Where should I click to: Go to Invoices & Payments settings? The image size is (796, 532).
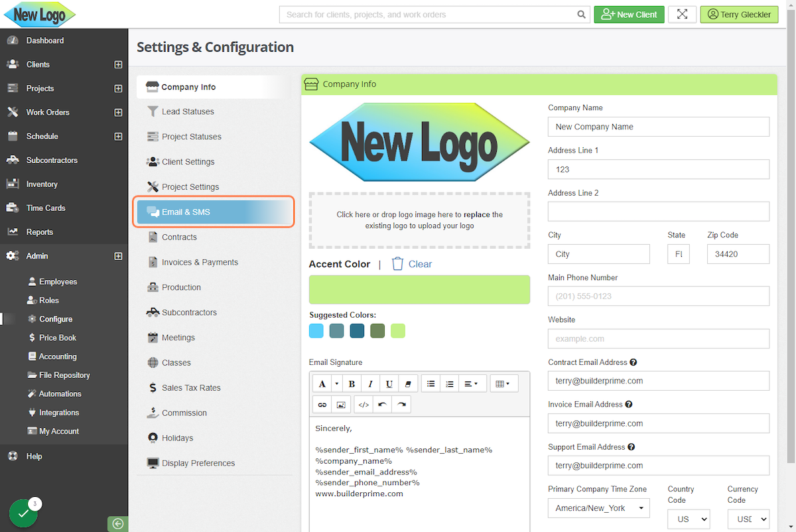[200, 262]
